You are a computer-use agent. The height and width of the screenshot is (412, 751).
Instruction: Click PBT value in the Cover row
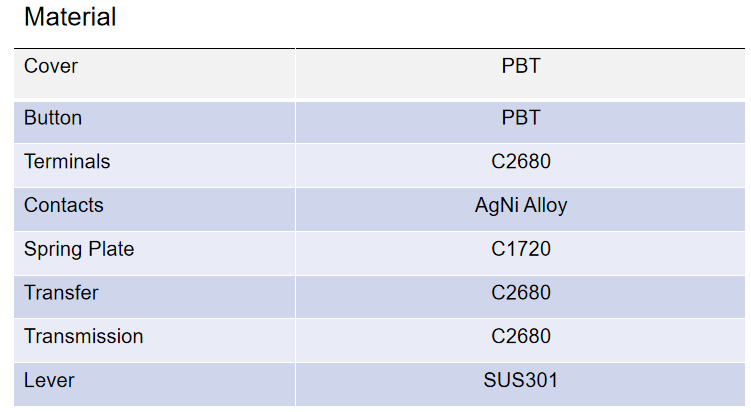[520, 66]
